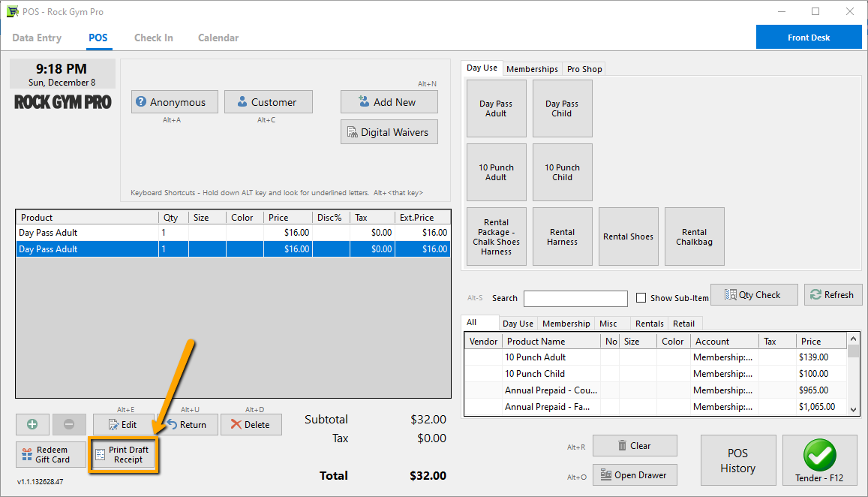
Task: Add Rental Harness quick button
Action: [562, 236]
